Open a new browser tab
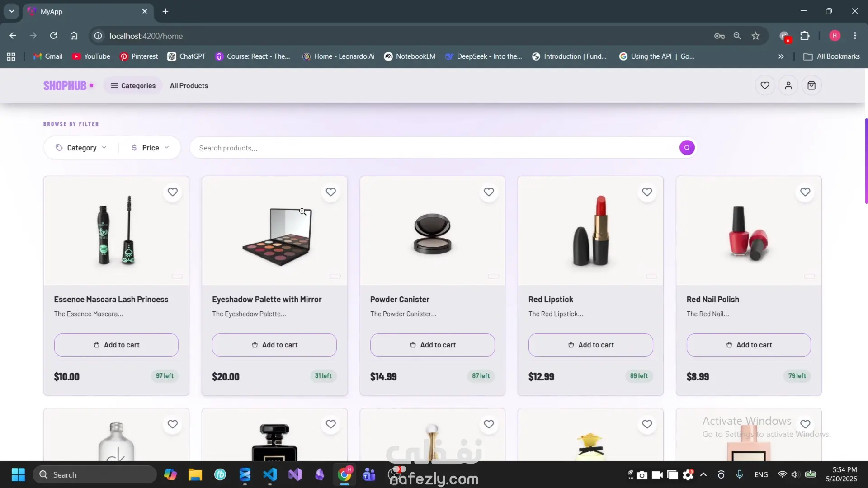Viewport: 868px width, 488px height. pyautogui.click(x=165, y=11)
